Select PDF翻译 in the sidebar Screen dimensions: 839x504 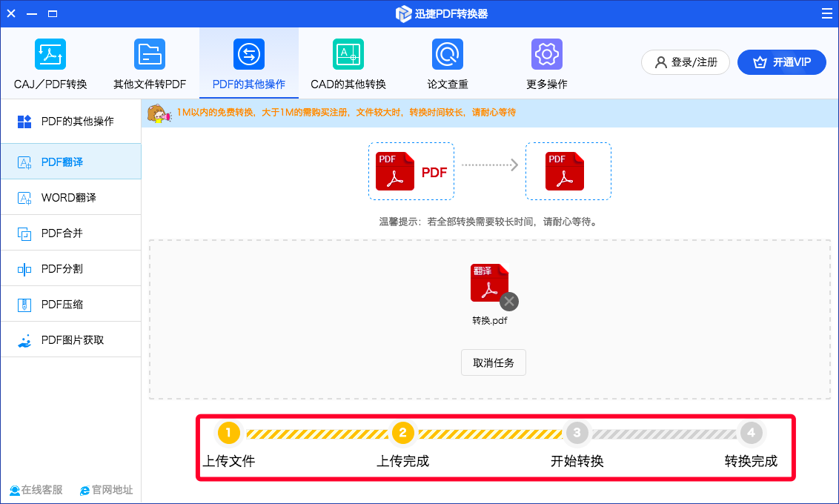point(70,162)
